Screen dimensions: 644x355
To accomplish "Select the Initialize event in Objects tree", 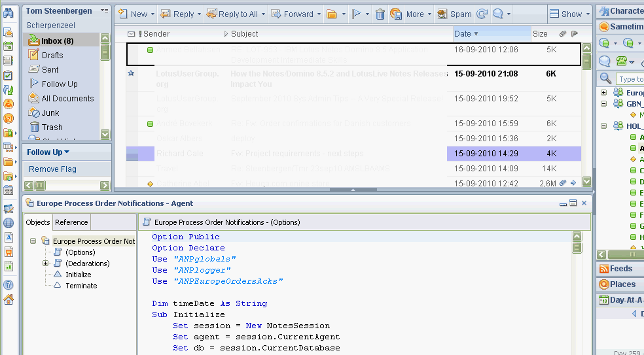I will pyautogui.click(x=79, y=275).
